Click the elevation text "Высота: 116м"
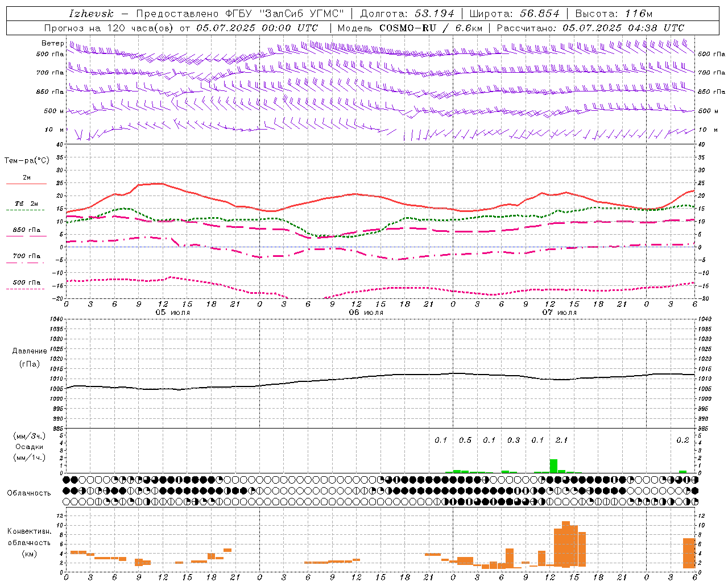This screenshot has width=728, height=582. [x=613, y=14]
